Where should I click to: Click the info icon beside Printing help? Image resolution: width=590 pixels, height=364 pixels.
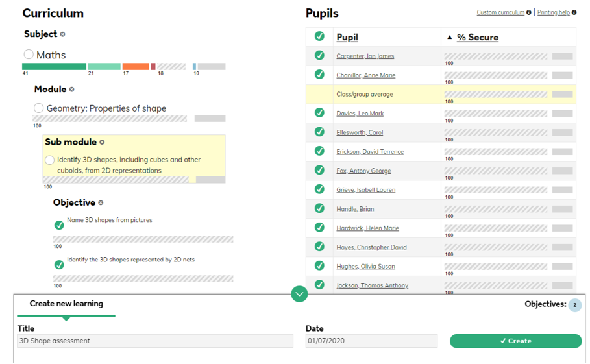[574, 12]
